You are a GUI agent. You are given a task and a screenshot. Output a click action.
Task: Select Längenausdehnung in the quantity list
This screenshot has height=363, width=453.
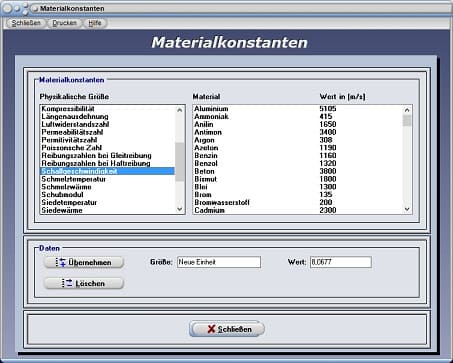pyautogui.click(x=107, y=117)
